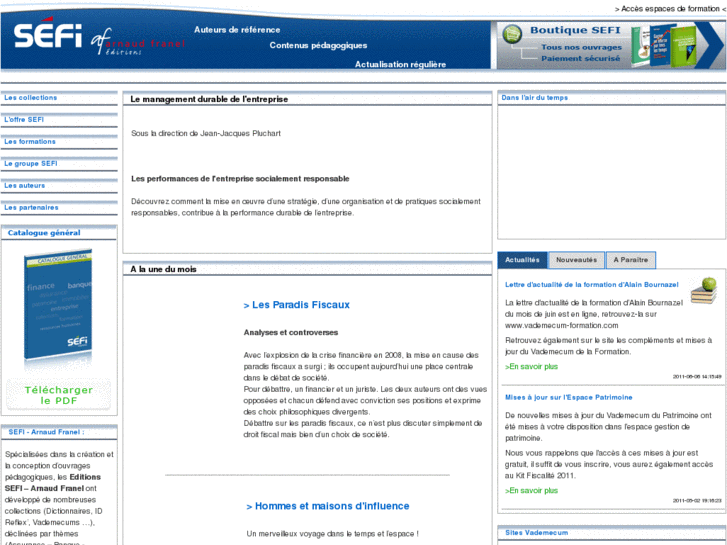Click Accès espaces de formation link
Viewport: 727px width, 545px height.
(670, 9)
